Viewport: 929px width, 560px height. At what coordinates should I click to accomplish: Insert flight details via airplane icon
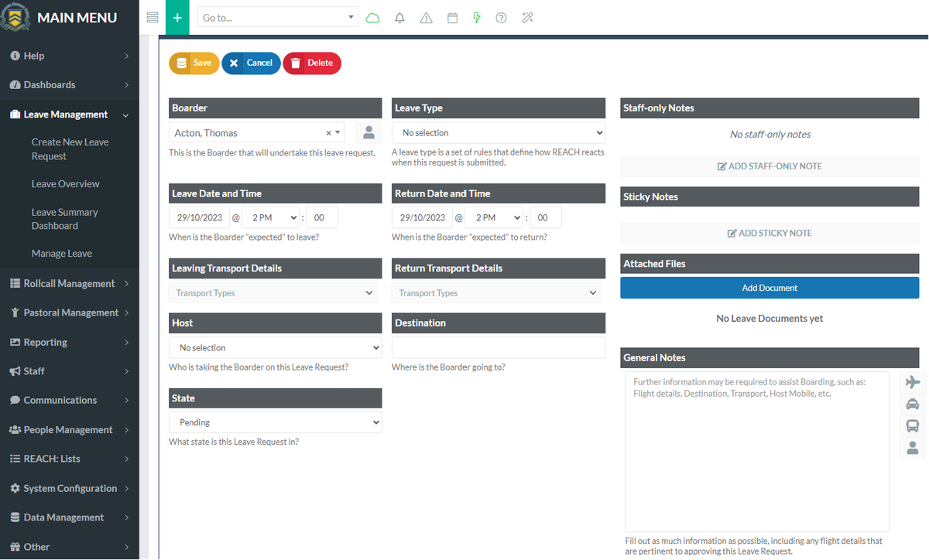tap(913, 382)
